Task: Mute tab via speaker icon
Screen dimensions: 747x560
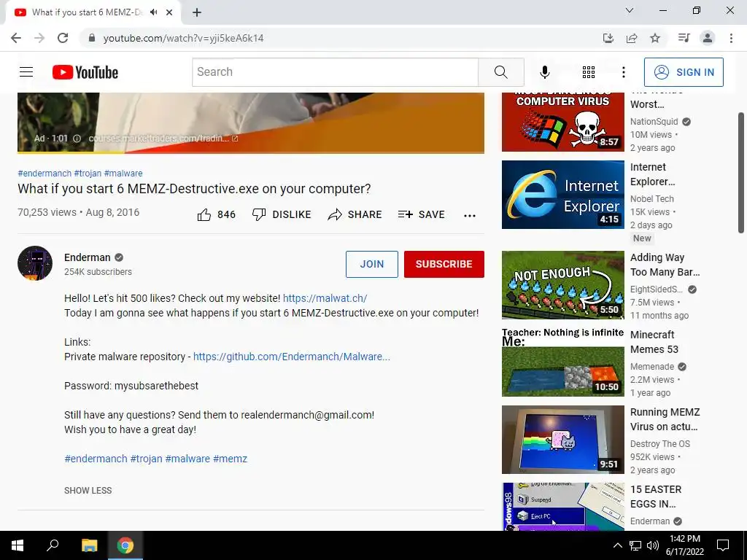Action: [x=153, y=12]
